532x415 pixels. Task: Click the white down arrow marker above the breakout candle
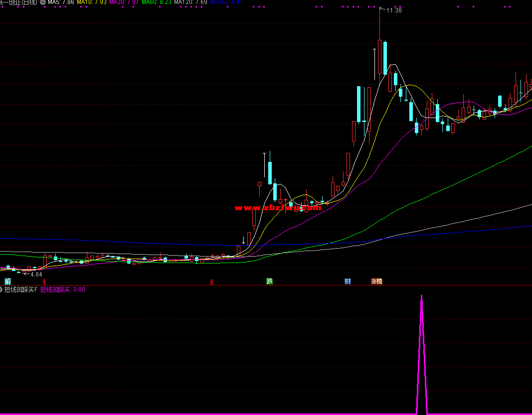tap(243, 240)
